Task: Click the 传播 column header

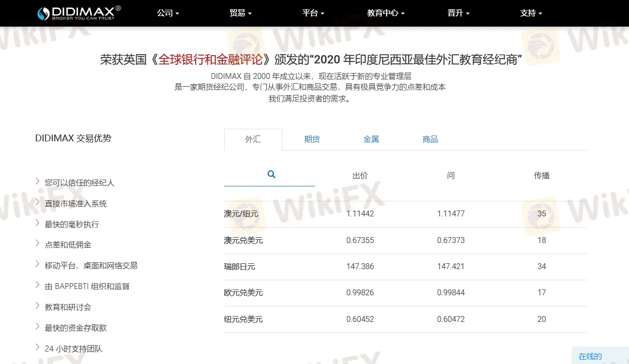Action: (x=542, y=176)
